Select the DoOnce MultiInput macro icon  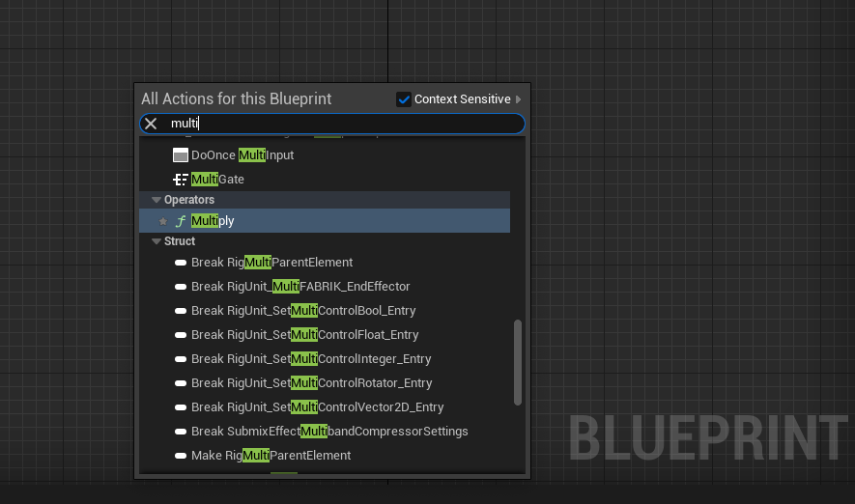pos(181,155)
